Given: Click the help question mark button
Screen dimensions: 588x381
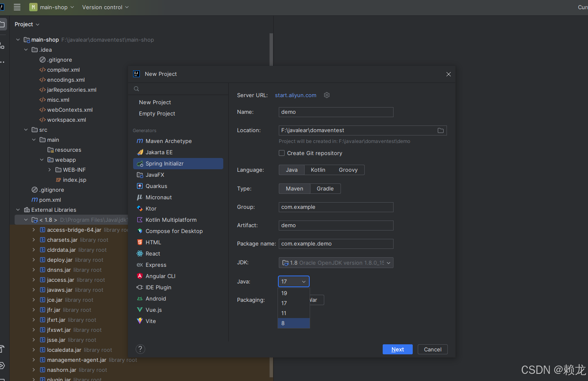Looking at the screenshot, I should coord(141,349).
